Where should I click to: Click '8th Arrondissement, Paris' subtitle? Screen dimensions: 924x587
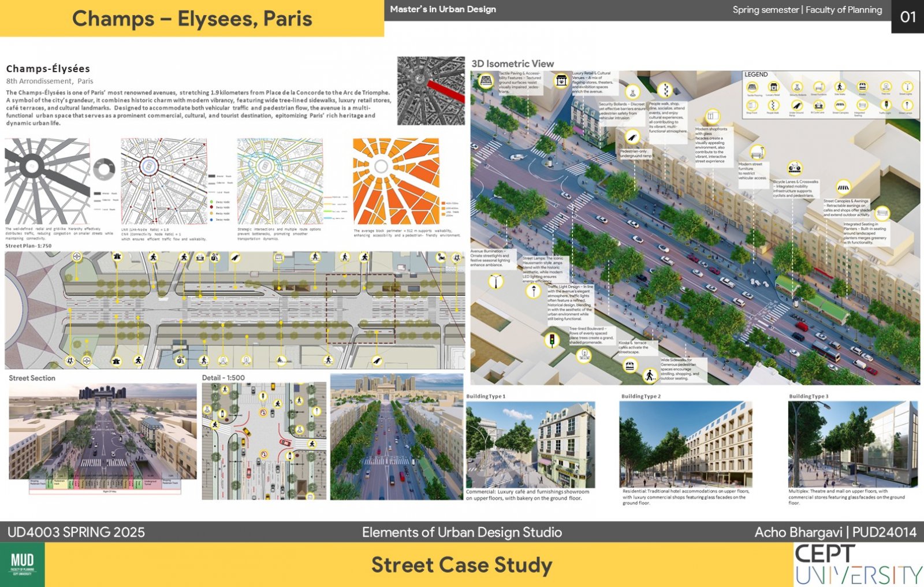pos(50,81)
